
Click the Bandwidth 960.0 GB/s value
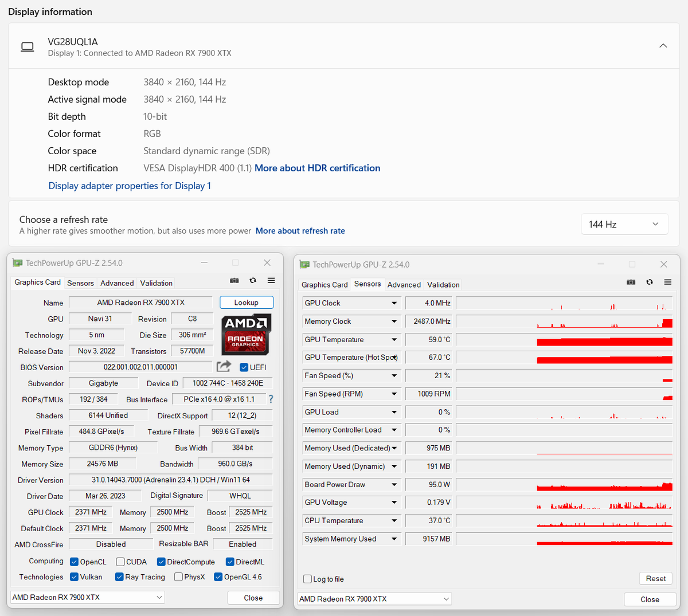tap(235, 464)
